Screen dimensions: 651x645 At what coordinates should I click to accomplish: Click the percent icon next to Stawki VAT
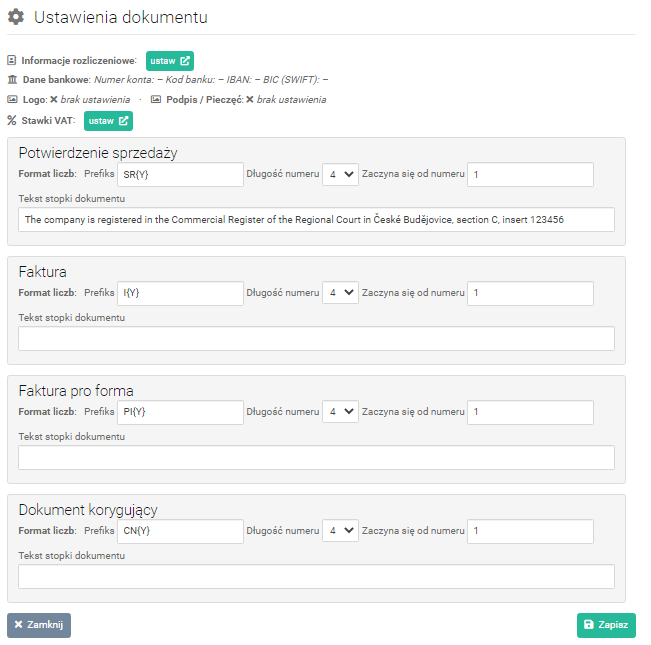click(12, 121)
